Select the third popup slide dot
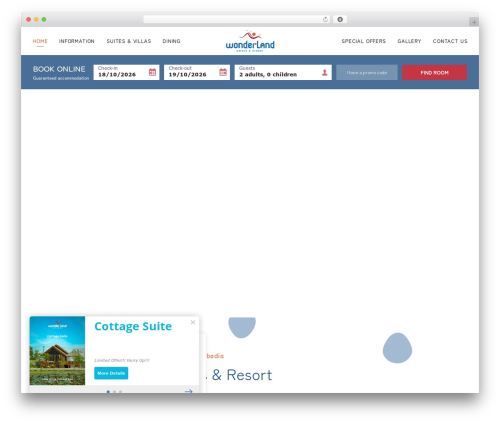Screen dimensions: 500x423 point(120,392)
